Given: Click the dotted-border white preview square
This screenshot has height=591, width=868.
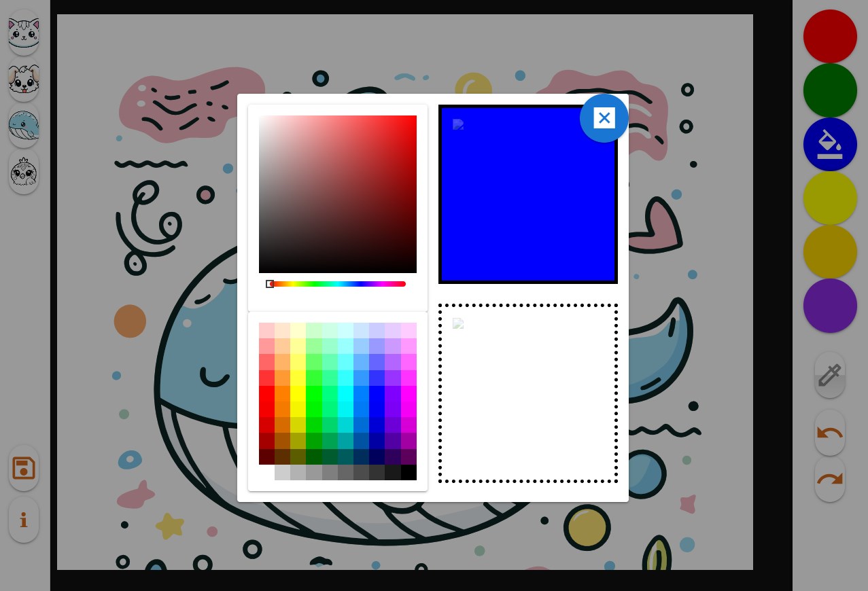Looking at the screenshot, I should pos(528,393).
